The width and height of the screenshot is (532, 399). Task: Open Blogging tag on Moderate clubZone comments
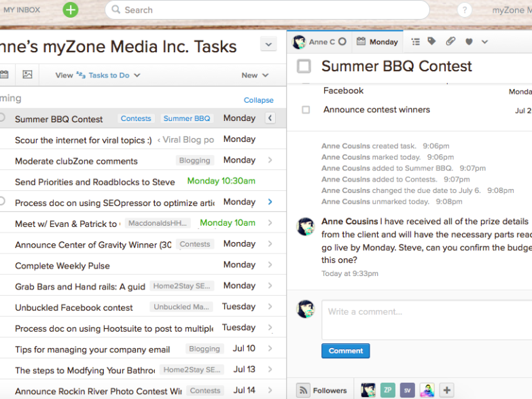195,160
